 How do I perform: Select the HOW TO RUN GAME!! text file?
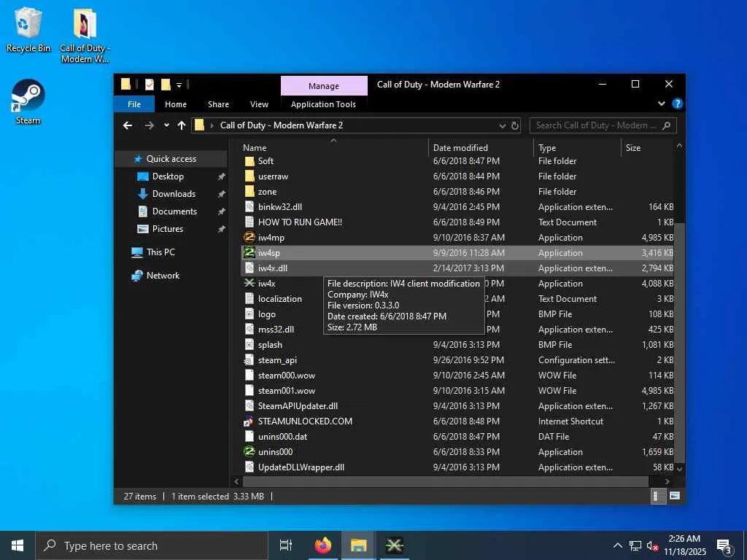300,222
